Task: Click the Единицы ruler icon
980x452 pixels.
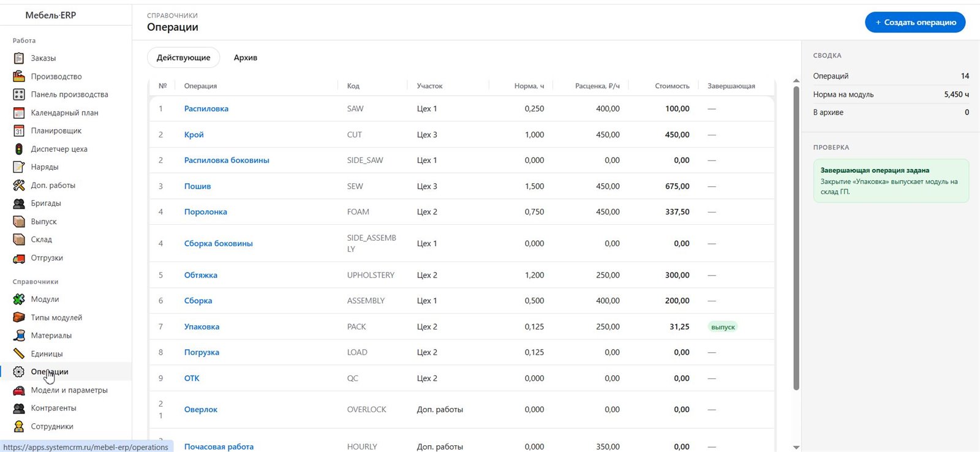Action: tap(19, 353)
